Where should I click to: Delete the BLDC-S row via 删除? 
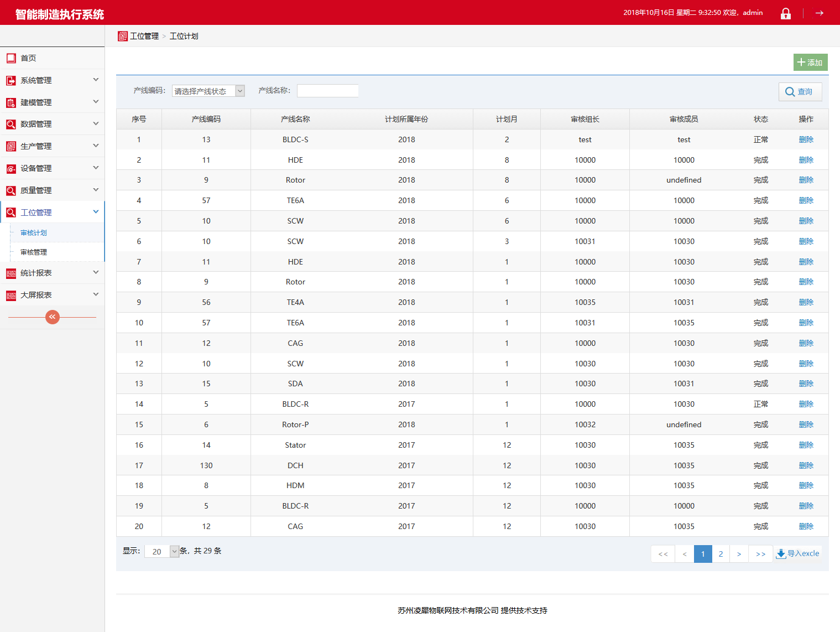[806, 139]
